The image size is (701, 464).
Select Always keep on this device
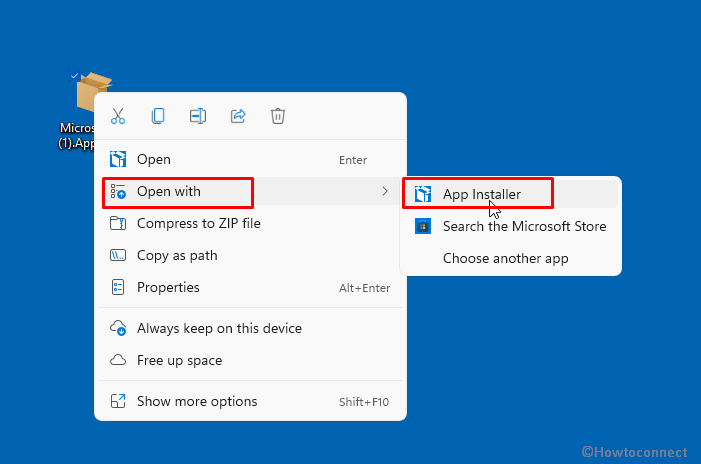pos(250,328)
